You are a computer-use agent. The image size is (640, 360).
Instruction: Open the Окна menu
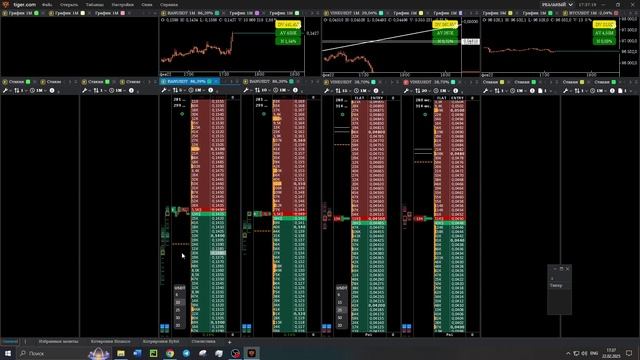(147, 4)
